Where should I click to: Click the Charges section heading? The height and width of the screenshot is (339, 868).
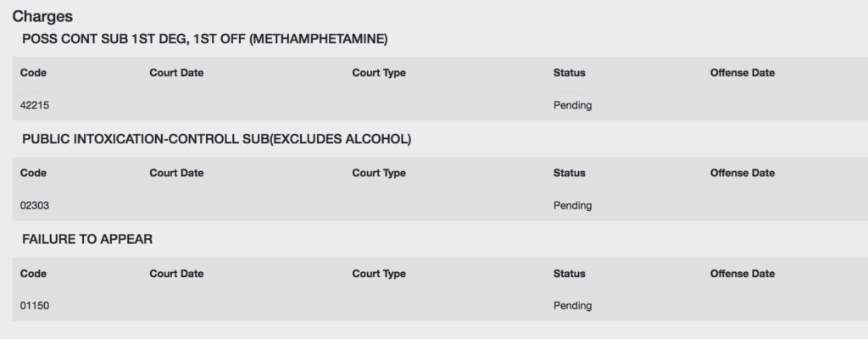click(42, 17)
